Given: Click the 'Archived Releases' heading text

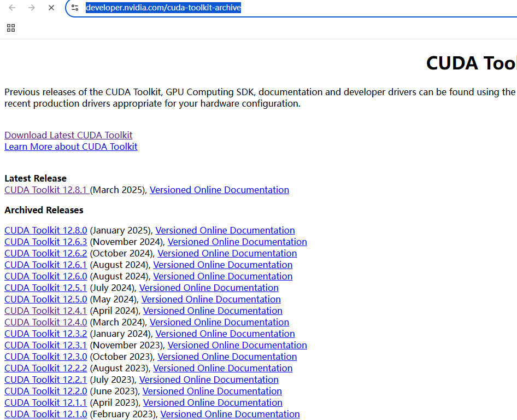Looking at the screenshot, I should [x=44, y=210].
